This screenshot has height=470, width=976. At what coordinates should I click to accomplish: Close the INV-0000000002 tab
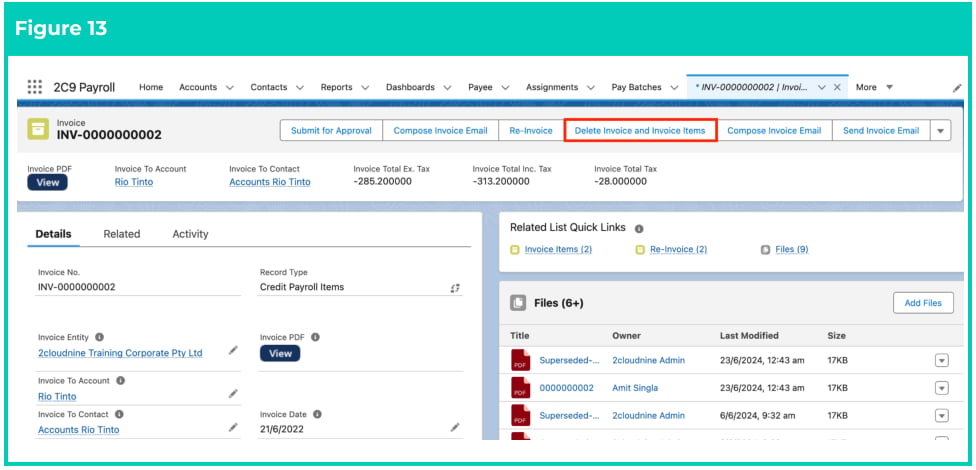tap(837, 87)
